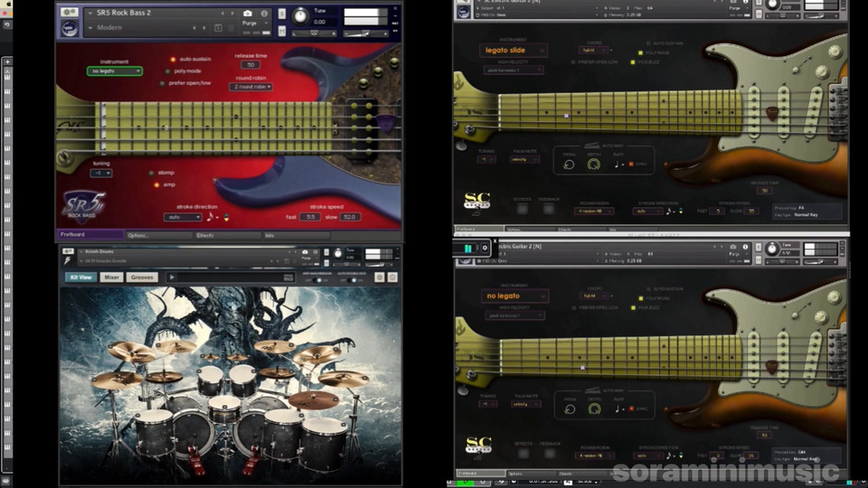The image size is (868, 488).
Task: Open the upper guitar 'legato slide' dropdown
Action: pyautogui.click(x=514, y=51)
